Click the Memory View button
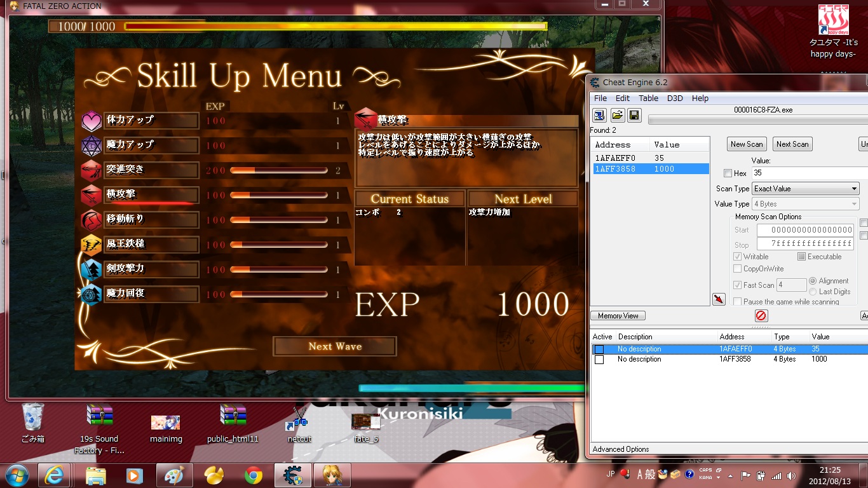This screenshot has width=868, height=488. [618, 316]
